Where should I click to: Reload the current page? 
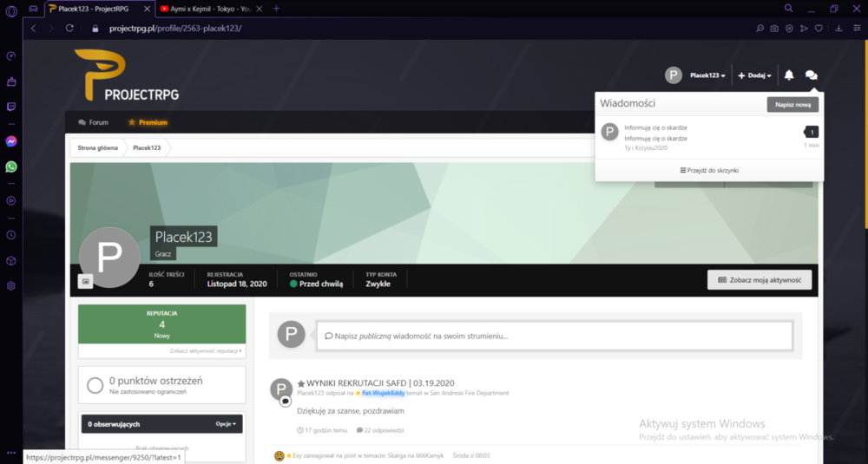(69, 29)
